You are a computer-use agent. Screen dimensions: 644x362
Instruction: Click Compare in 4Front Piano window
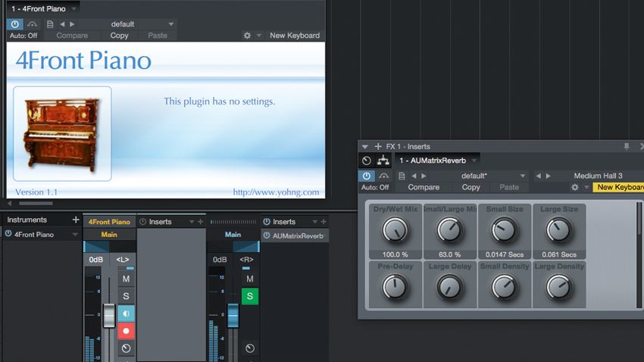click(x=72, y=36)
